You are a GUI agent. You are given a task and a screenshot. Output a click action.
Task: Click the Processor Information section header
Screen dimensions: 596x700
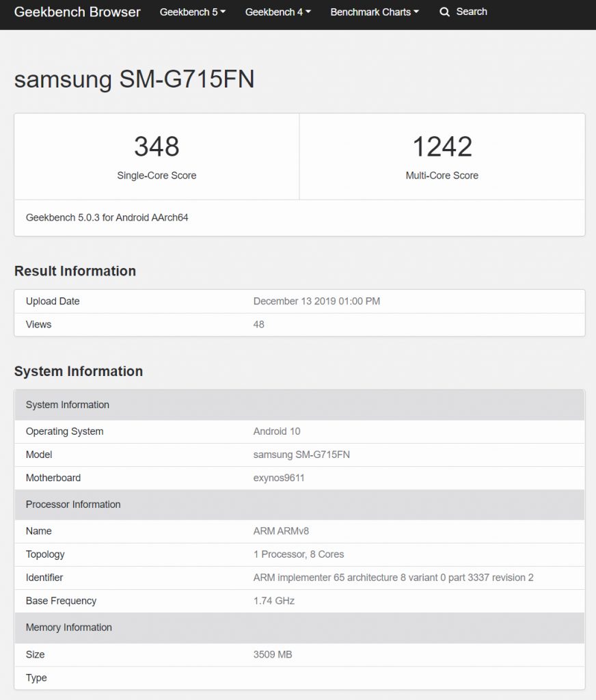pyautogui.click(x=73, y=504)
